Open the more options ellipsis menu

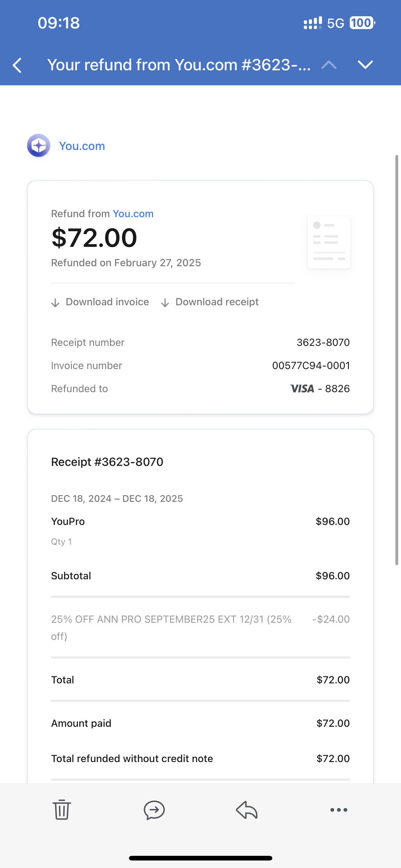point(339,810)
